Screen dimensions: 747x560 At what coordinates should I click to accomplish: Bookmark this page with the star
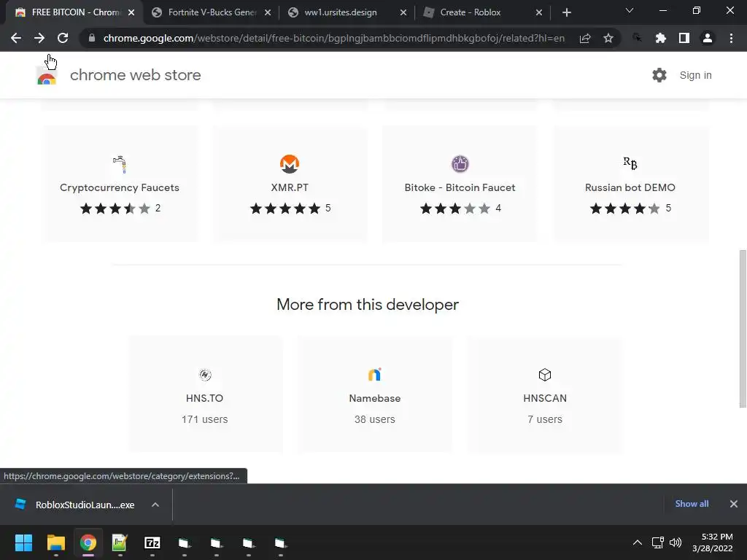point(608,38)
